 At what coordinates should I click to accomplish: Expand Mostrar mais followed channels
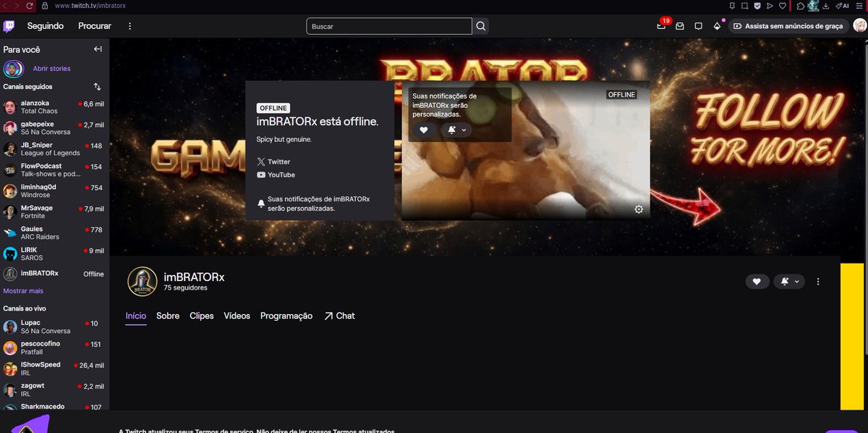(23, 290)
